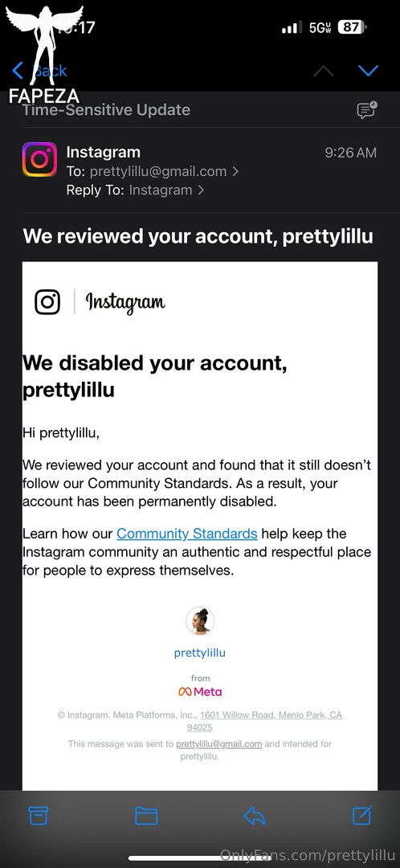The image size is (400, 868).
Task: Go to next message down chevron
Action: click(368, 70)
